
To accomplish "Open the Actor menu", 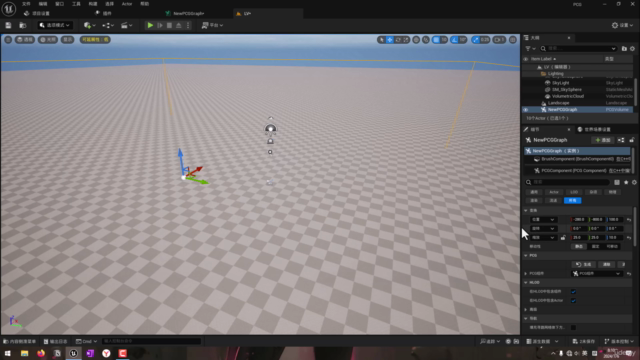I will coord(127,4).
